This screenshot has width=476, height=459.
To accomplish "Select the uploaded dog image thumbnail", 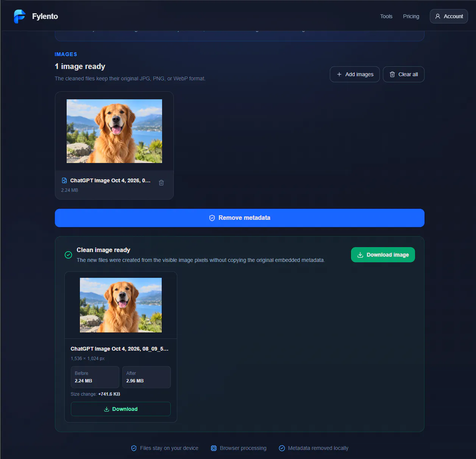I will click(x=114, y=131).
